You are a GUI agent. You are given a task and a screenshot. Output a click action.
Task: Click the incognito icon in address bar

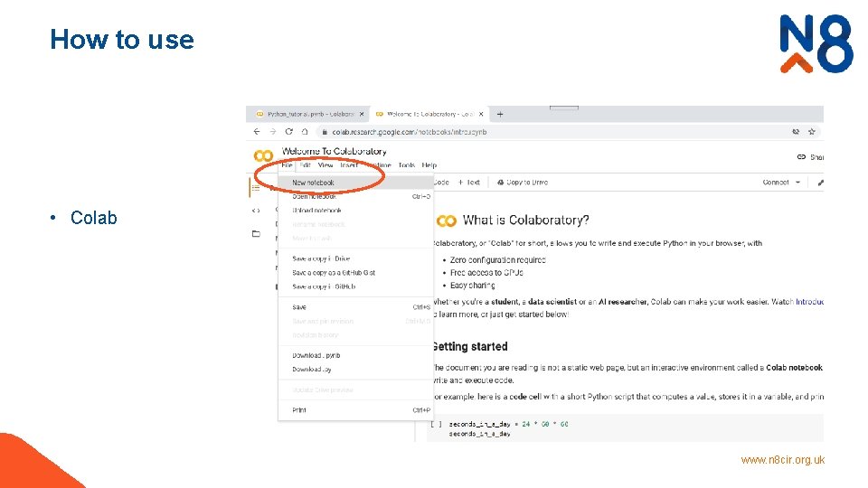pyautogui.click(x=796, y=132)
